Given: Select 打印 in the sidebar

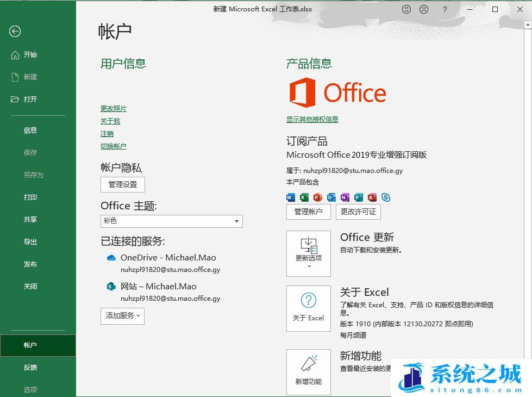Looking at the screenshot, I should (30, 197).
